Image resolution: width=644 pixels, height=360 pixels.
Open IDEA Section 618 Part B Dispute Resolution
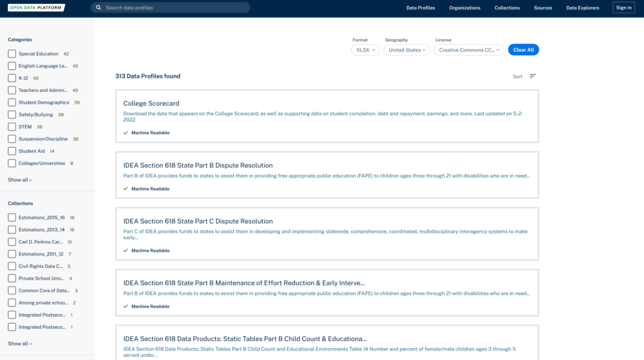point(198,165)
